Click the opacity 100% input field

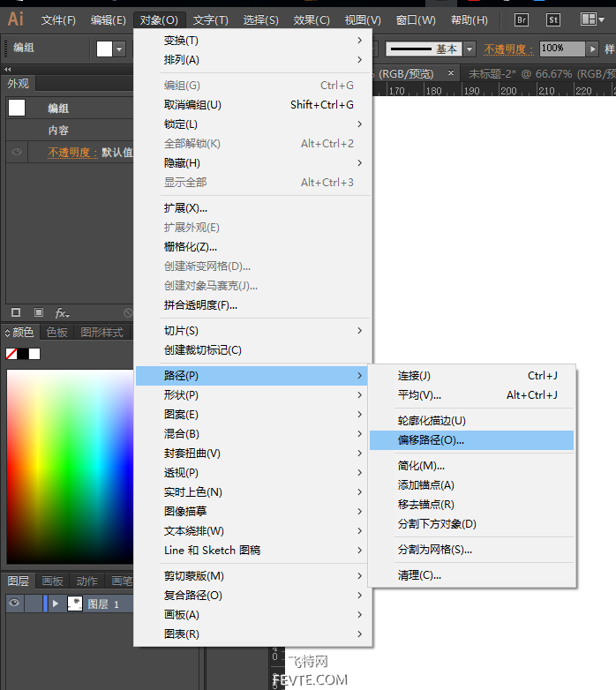pyautogui.click(x=562, y=49)
